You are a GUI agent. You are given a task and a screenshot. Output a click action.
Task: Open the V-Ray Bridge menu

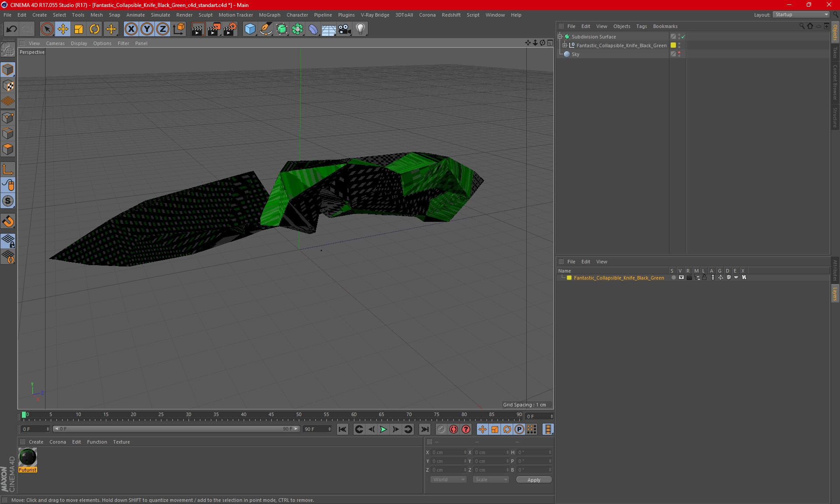coord(375,15)
